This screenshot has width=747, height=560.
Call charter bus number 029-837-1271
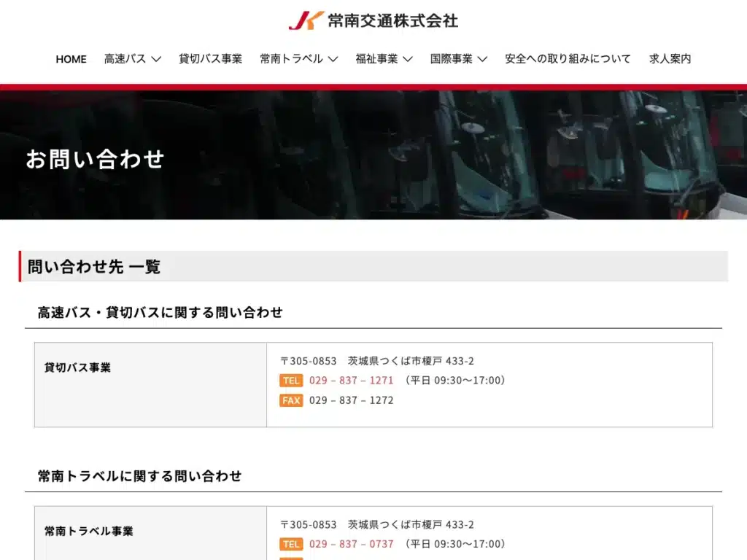pos(352,381)
